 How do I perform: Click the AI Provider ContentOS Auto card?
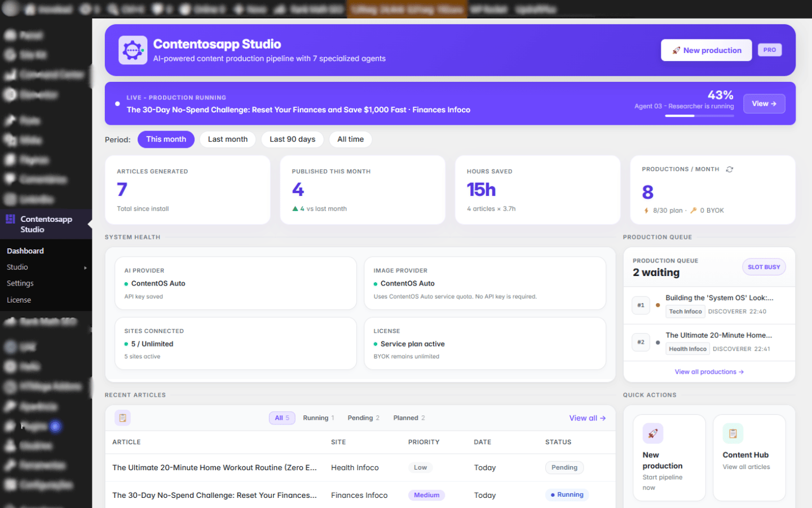236,283
